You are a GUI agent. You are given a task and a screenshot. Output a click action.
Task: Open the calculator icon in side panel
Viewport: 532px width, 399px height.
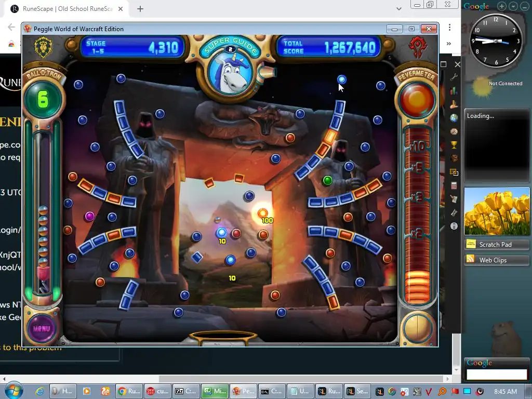click(454, 185)
